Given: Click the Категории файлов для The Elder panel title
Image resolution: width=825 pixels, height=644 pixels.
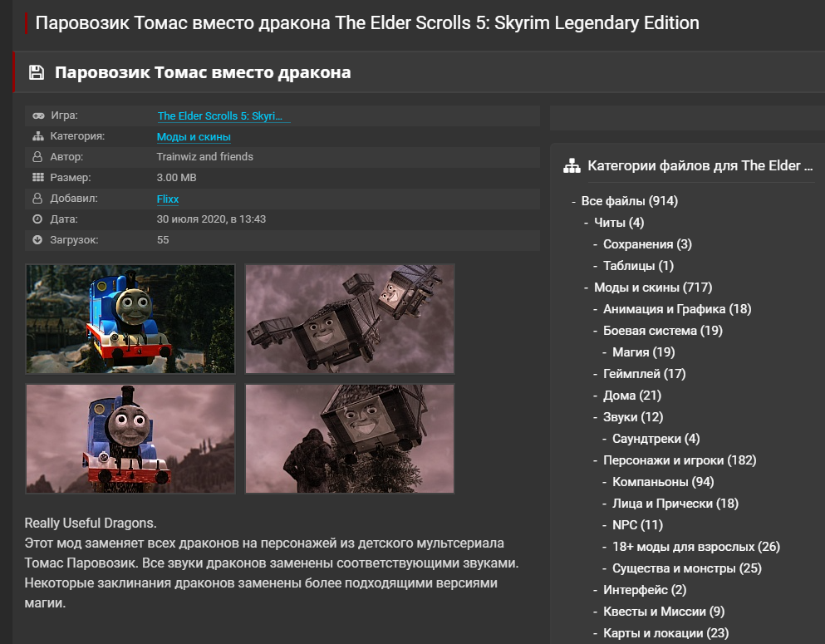Looking at the screenshot, I should pyautogui.click(x=700, y=165).
